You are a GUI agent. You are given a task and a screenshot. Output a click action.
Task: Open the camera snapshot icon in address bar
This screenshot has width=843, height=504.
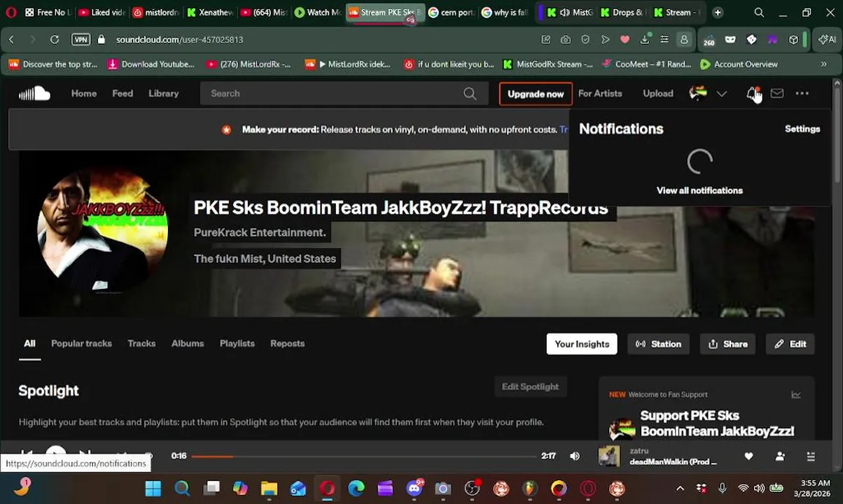(565, 40)
